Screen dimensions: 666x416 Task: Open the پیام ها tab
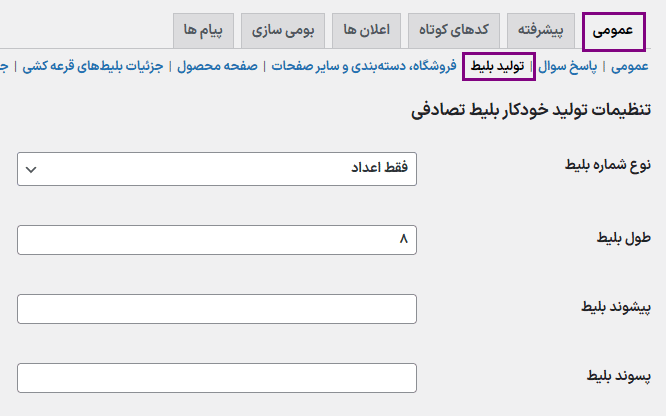(x=205, y=31)
